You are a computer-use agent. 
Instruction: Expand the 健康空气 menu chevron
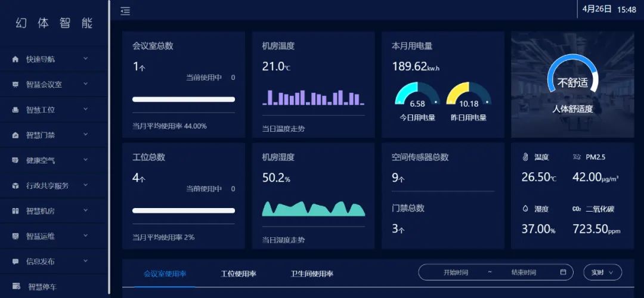(x=85, y=160)
